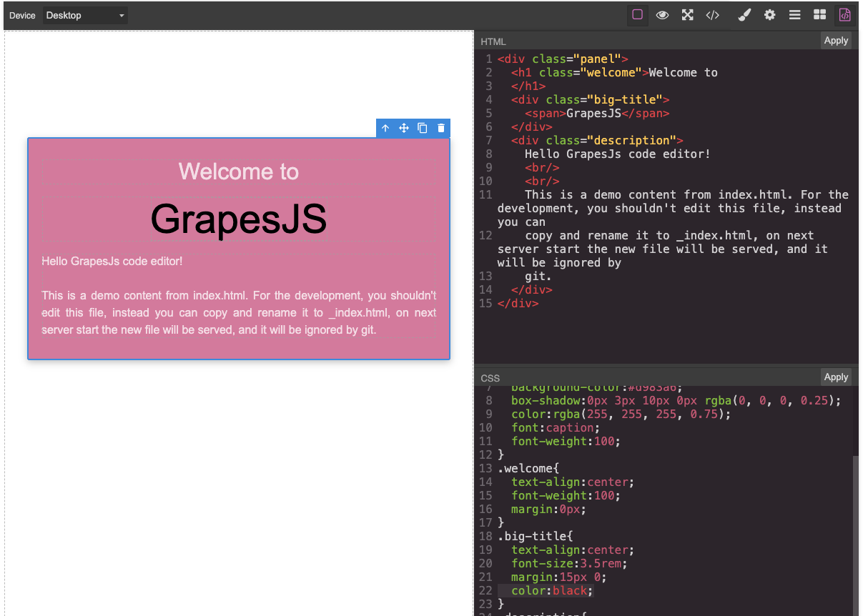Open the Device dropdown showing Desktop
This screenshot has width=863, height=616.
point(85,15)
